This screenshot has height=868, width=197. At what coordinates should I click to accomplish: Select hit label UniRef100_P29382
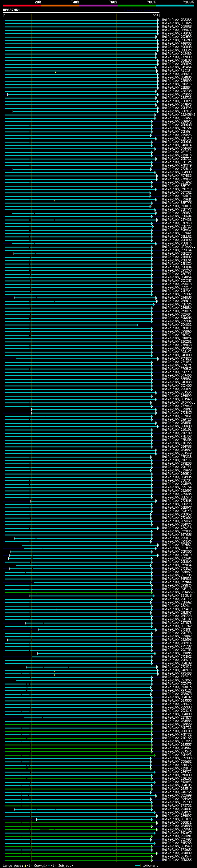coord(177,294)
